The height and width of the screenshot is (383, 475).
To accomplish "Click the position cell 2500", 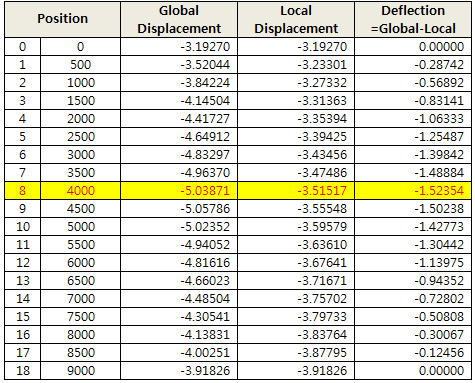I will 80,137.
